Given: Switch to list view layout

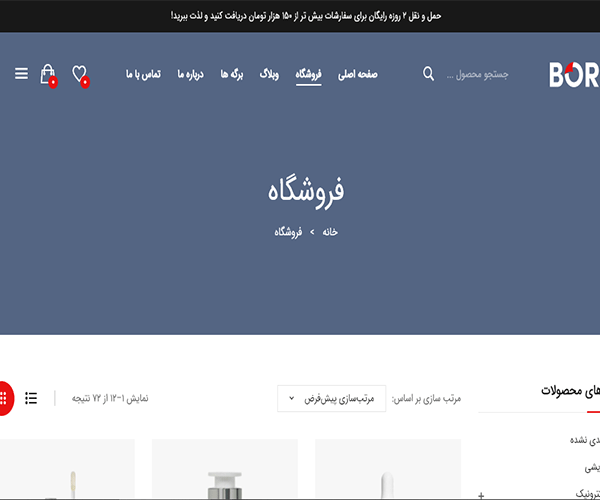Looking at the screenshot, I should (32, 398).
